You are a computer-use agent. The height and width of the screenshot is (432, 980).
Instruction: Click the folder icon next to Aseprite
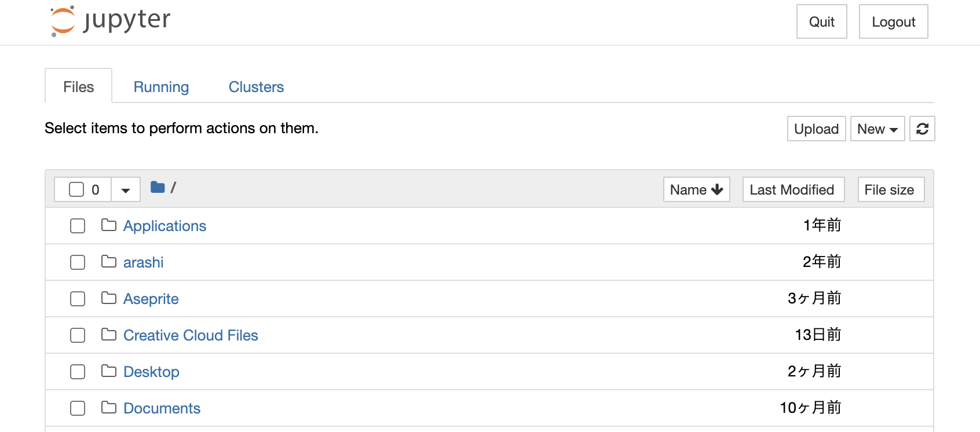[x=108, y=299]
